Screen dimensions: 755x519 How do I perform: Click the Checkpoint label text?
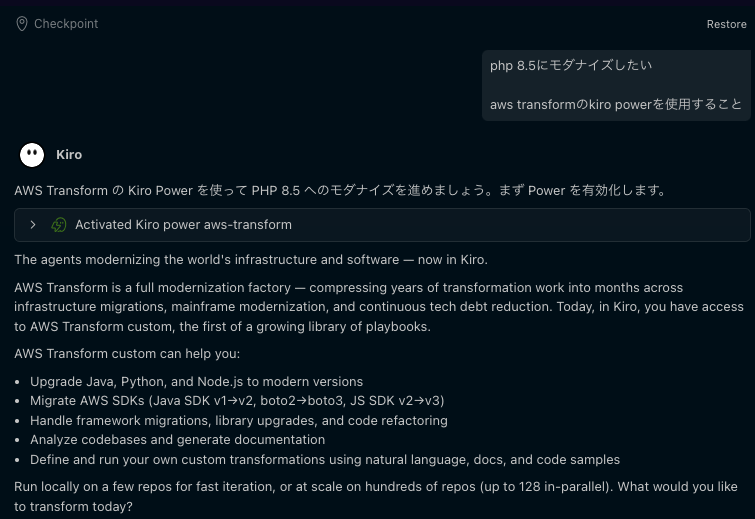click(66, 24)
